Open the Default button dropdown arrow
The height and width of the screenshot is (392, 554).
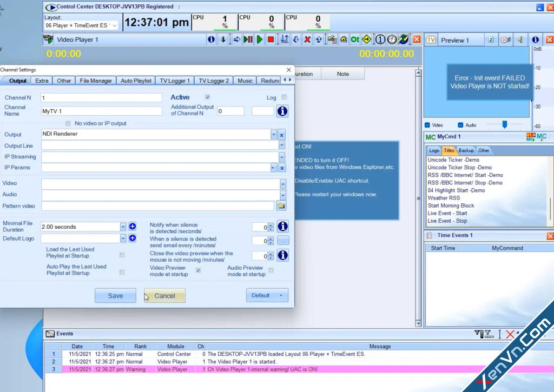tap(281, 295)
